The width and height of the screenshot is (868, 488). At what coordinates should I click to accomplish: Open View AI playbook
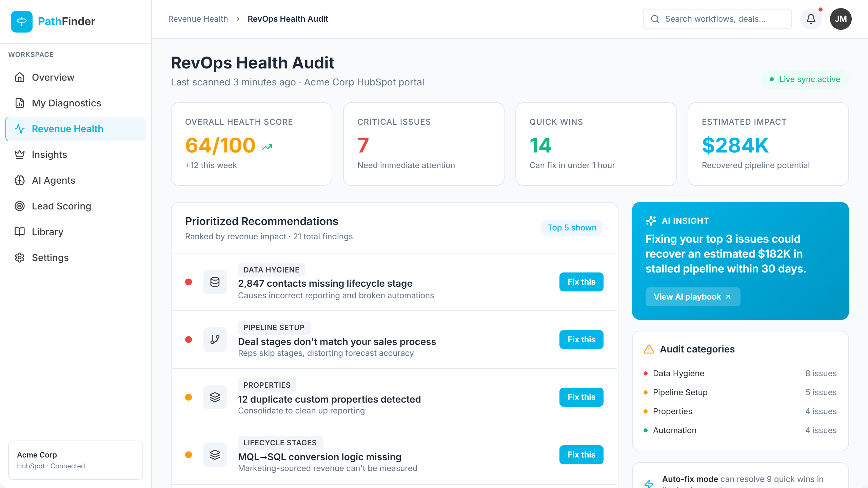[x=693, y=297]
